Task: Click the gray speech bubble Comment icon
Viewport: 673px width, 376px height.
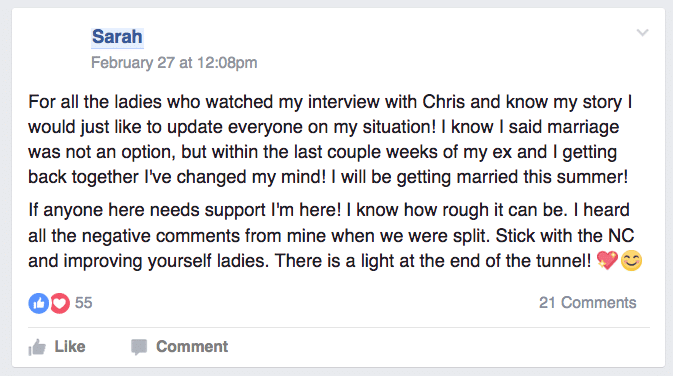Action: [139, 347]
